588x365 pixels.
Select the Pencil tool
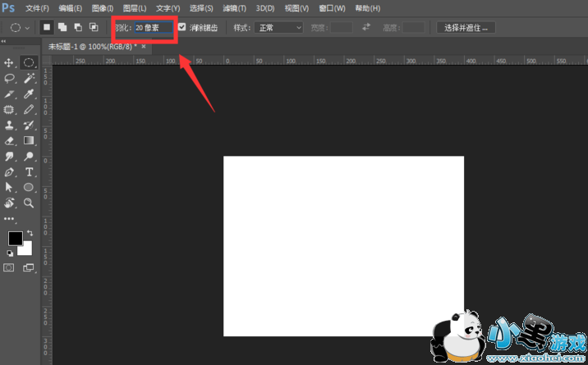pos(29,110)
